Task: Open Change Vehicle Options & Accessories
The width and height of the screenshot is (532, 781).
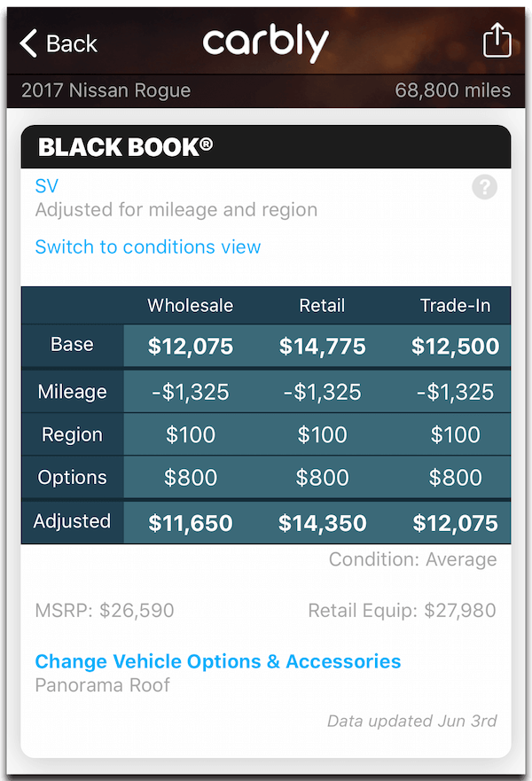Action: (x=218, y=661)
